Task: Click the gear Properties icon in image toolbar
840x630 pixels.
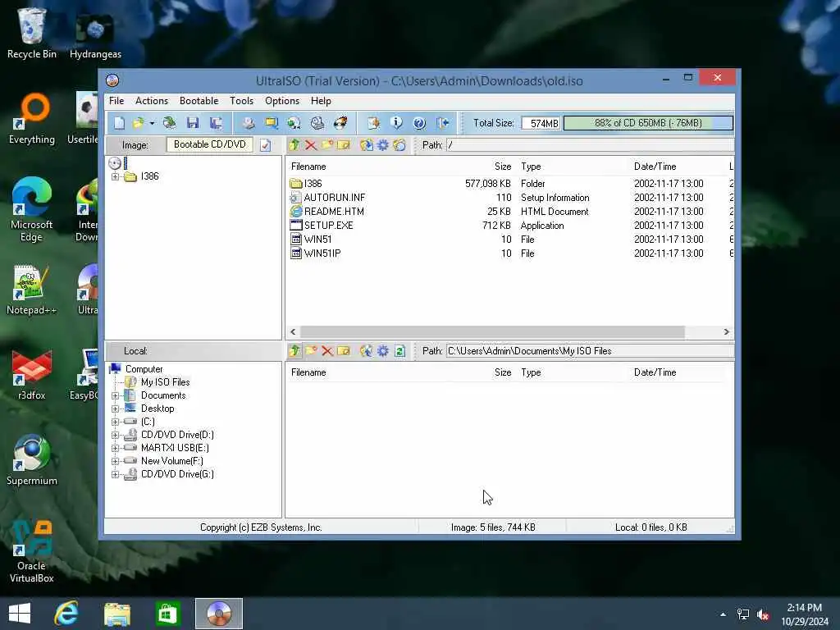Action: click(x=383, y=145)
